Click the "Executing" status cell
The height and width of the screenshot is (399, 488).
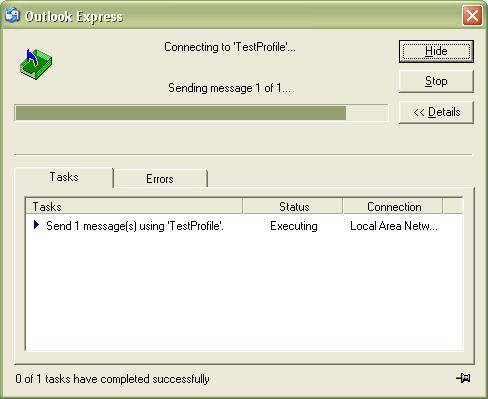294,226
